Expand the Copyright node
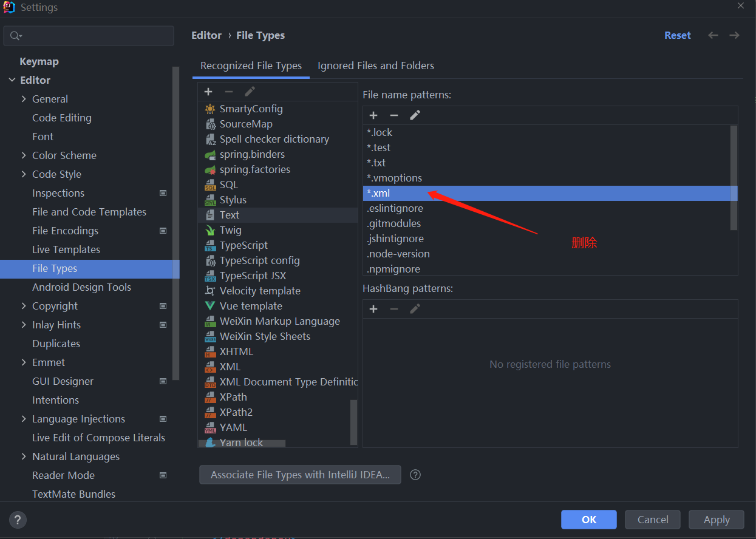Screen dimensions: 756x539 [24, 306]
